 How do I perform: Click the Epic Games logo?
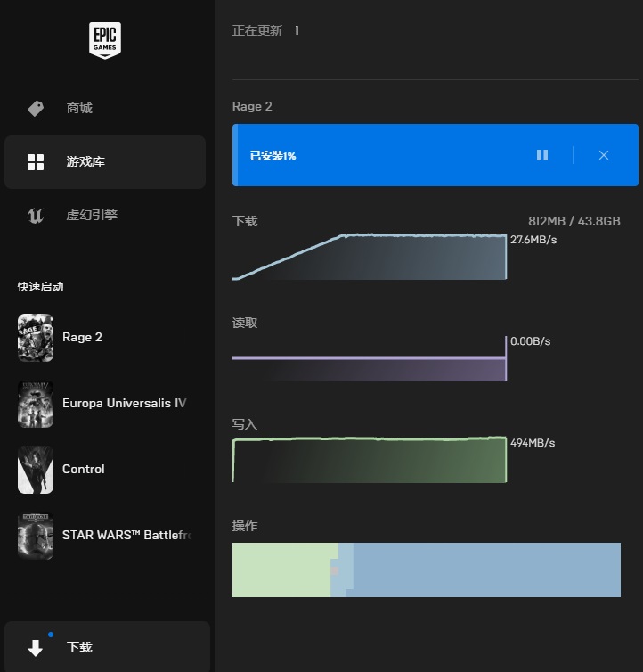pyautogui.click(x=105, y=40)
